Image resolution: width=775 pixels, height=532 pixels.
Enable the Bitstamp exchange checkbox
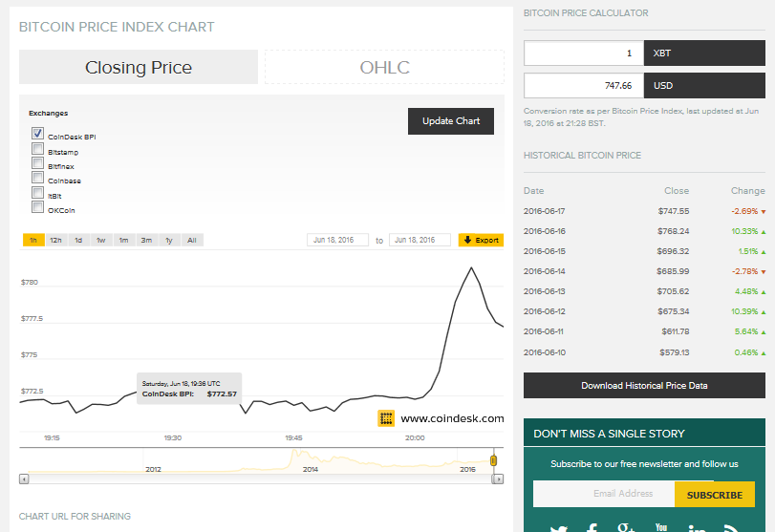tap(37, 148)
